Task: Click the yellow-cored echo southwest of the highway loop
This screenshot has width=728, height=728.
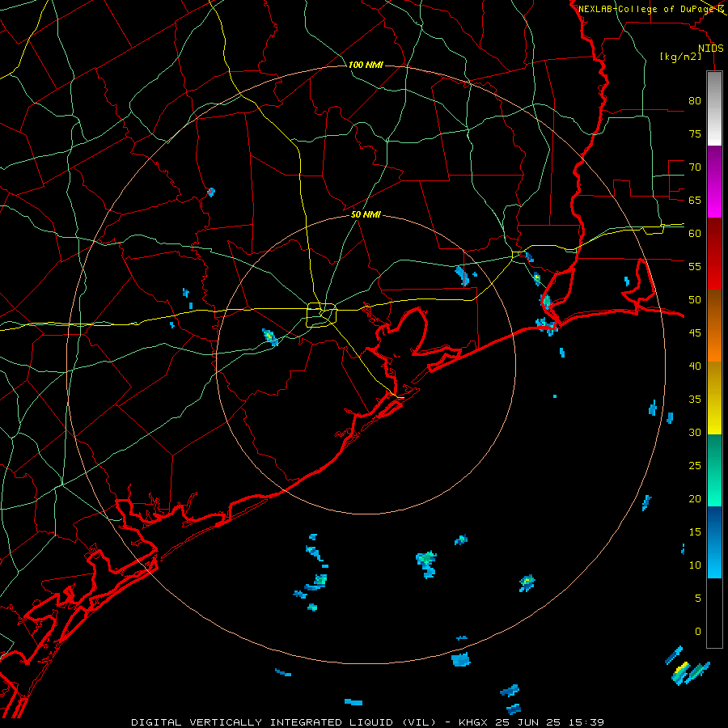Action: tap(269, 336)
